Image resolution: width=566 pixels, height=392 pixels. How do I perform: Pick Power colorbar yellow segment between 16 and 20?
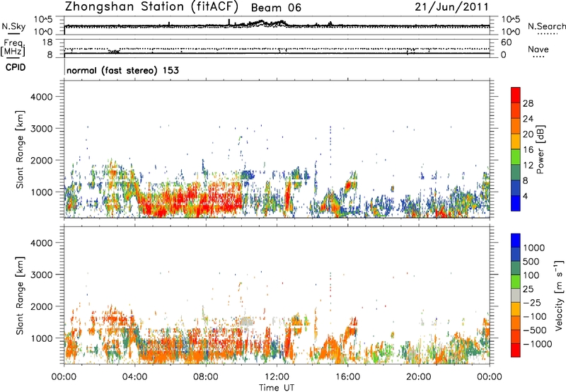(x=516, y=142)
